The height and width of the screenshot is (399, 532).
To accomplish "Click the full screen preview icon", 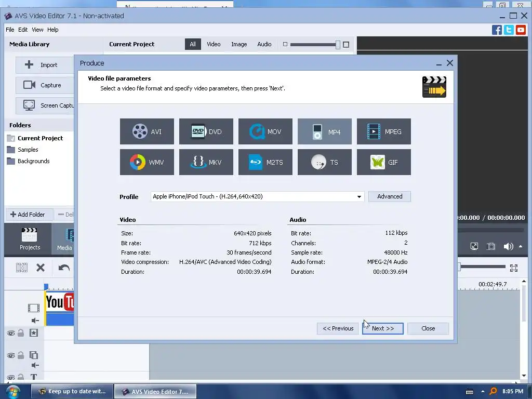I will click(474, 246).
